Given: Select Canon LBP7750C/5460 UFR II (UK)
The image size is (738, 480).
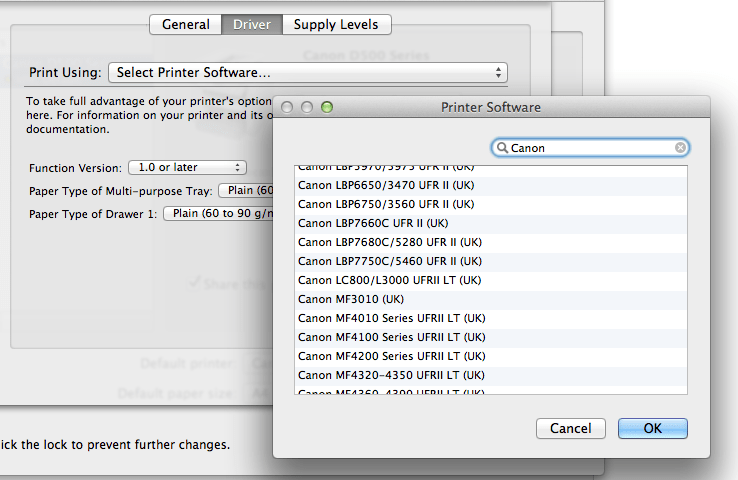Looking at the screenshot, I should tap(490, 262).
